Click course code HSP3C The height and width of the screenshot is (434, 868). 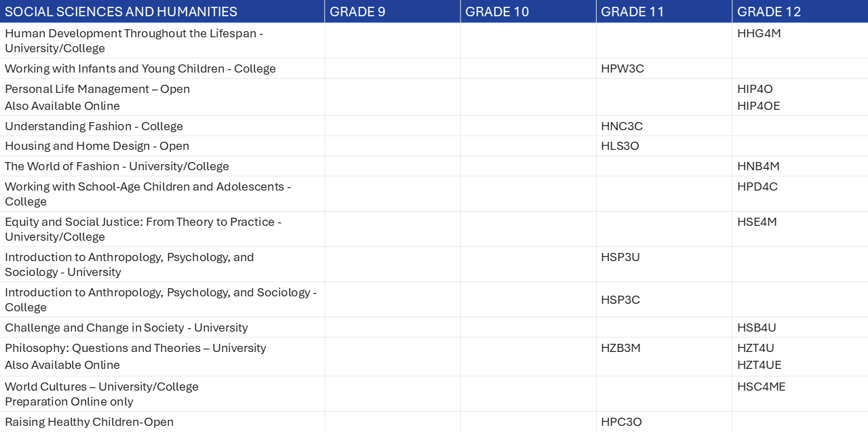(x=620, y=300)
